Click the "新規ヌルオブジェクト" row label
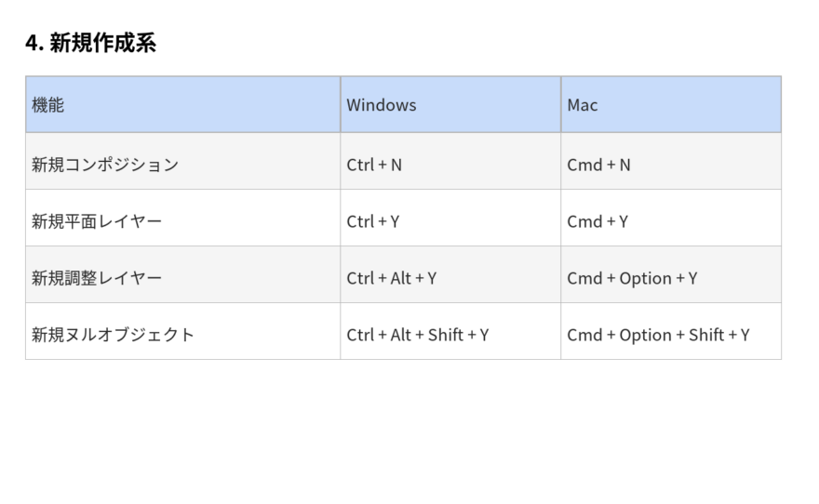Image resolution: width=819 pixels, height=504 pixels. coord(114,335)
